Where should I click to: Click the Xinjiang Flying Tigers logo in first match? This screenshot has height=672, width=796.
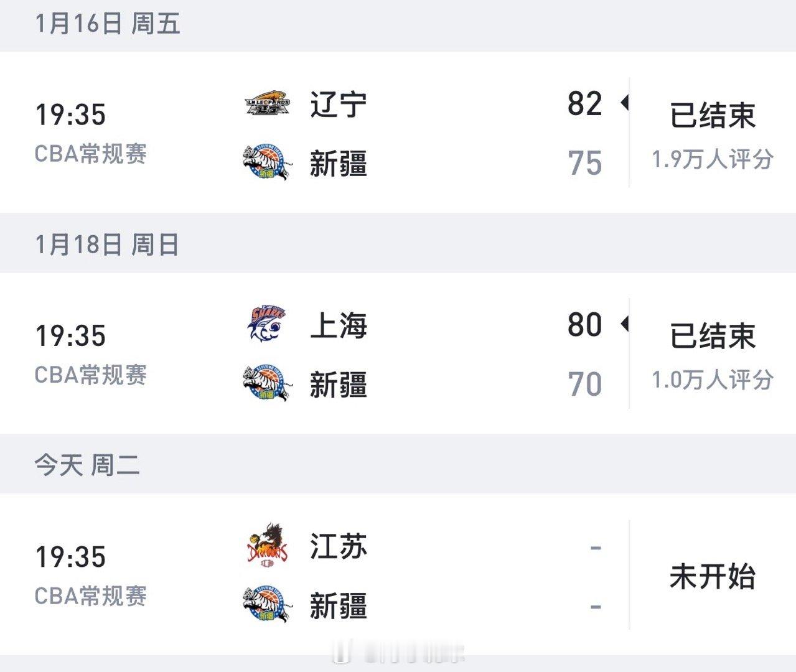pos(268,163)
